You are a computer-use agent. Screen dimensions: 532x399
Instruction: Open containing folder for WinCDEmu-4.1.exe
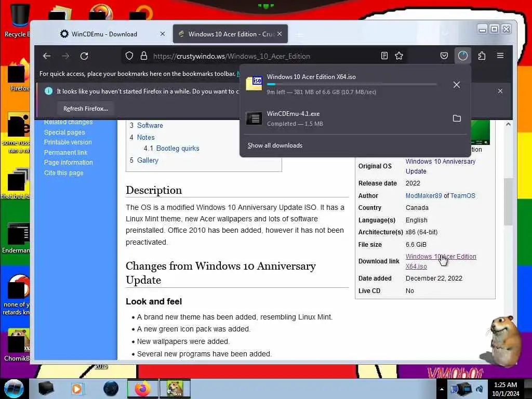[457, 118]
